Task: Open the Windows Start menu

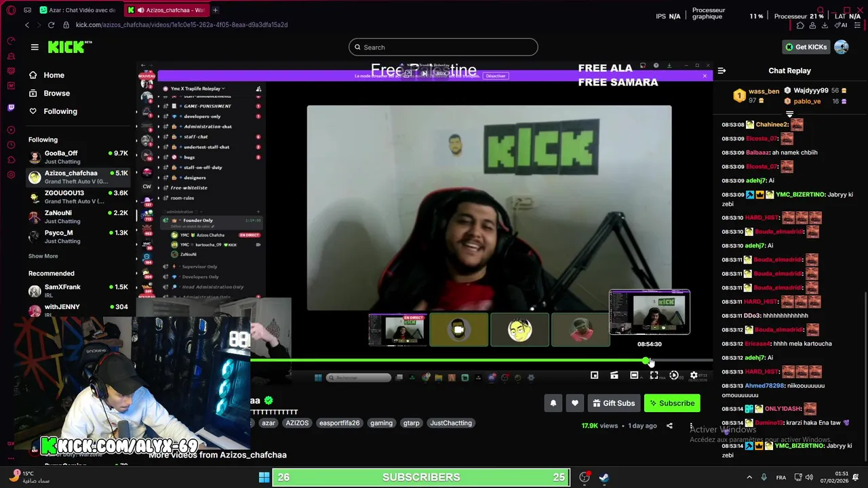Action: [264, 477]
